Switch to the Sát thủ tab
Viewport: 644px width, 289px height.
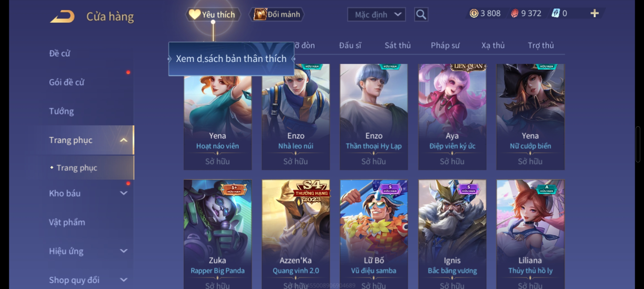[x=398, y=45]
